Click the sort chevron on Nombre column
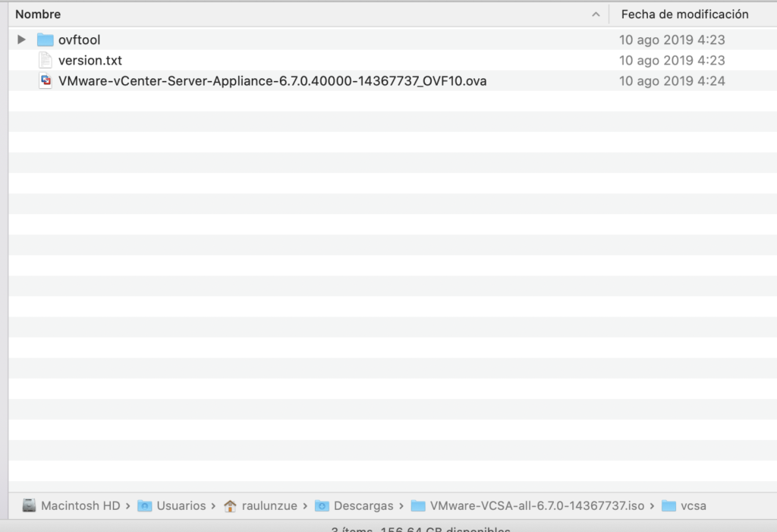The width and height of the screenshot is (777, 532). coord(596,14)
